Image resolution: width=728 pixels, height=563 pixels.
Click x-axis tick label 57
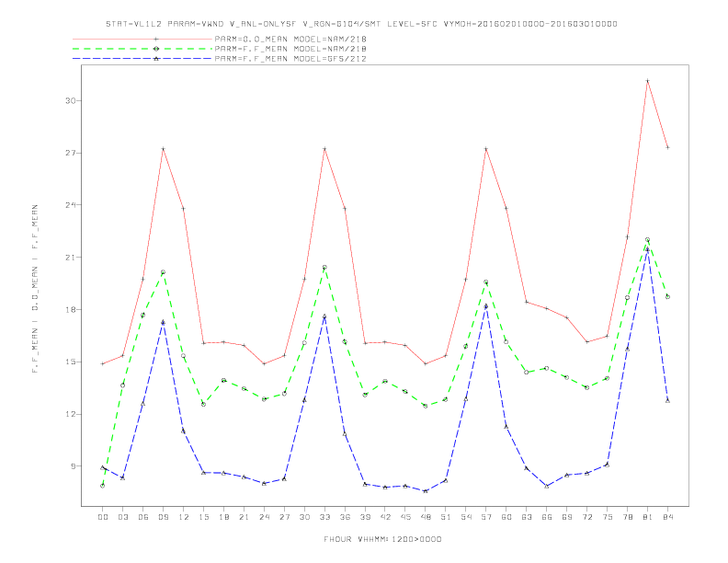tap(486, 517)
